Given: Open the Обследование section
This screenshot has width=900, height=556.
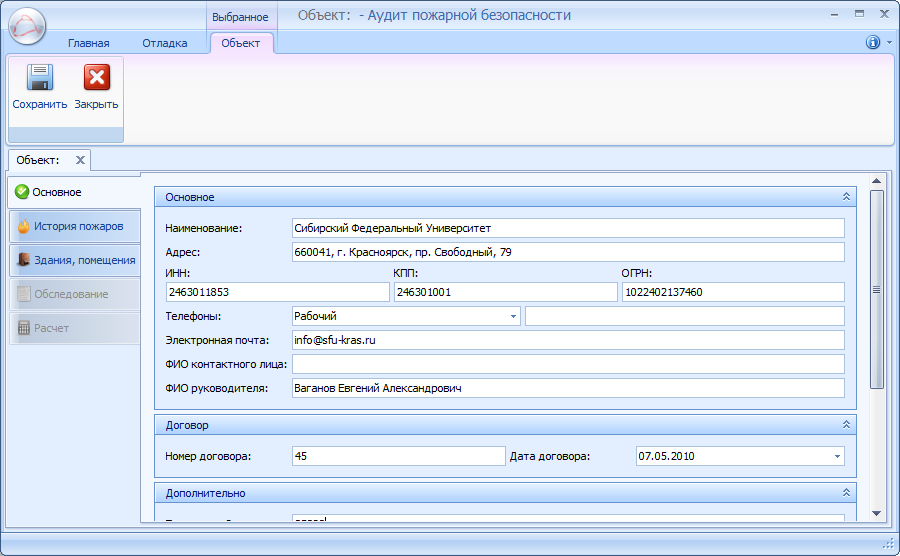Looking at the screenshot, I should (x=75, y=294).
